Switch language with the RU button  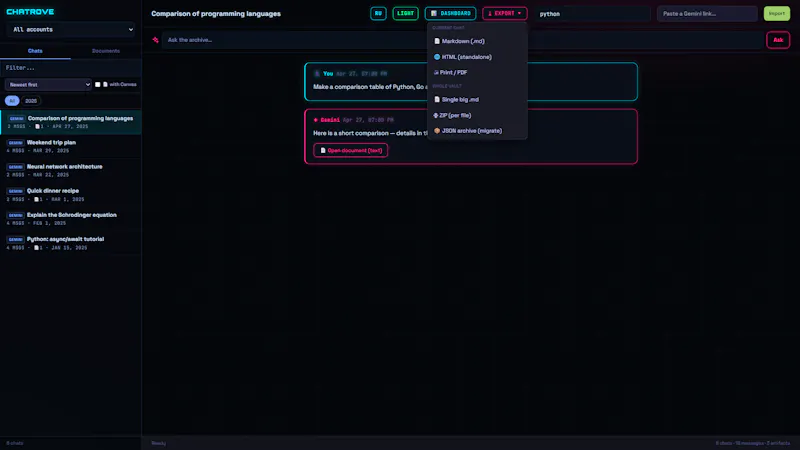click(378, 13)
